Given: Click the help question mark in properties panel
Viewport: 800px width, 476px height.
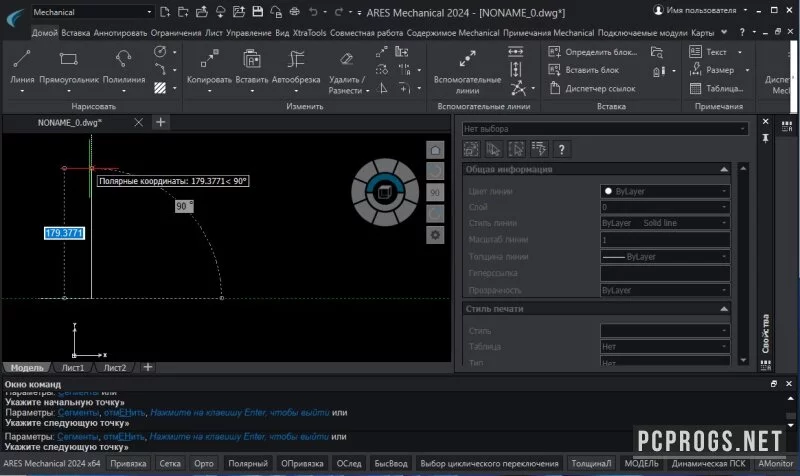Looking at the screenshot, I should (x=561, y=149).
